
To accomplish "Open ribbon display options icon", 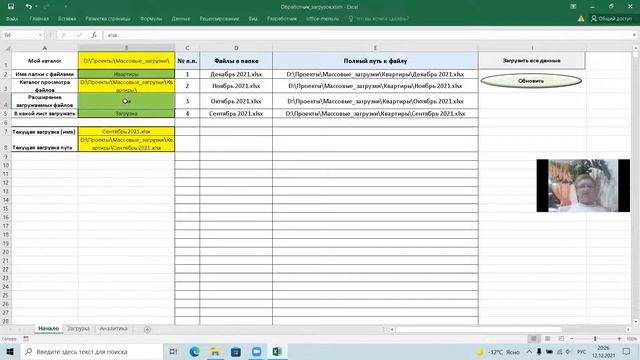I will [573, 6].
